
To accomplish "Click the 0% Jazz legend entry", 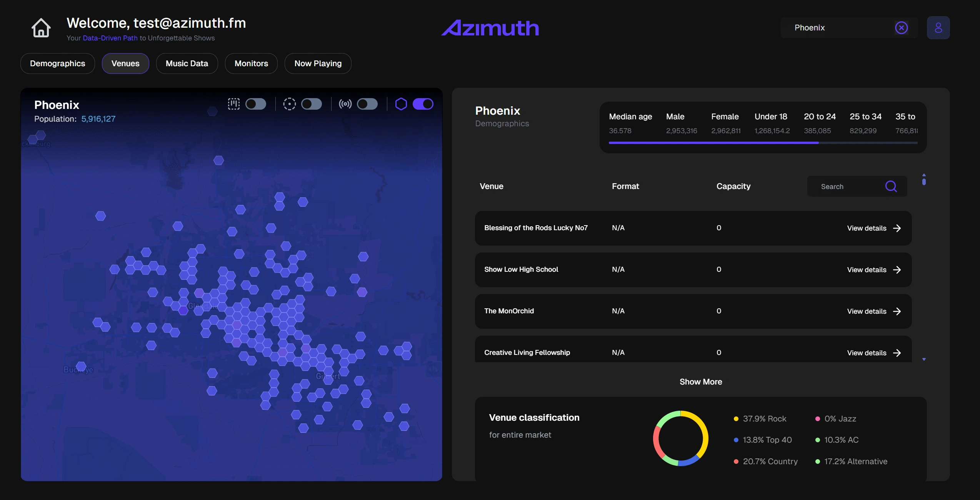I will pyautogui.click(x=836, y=419).
